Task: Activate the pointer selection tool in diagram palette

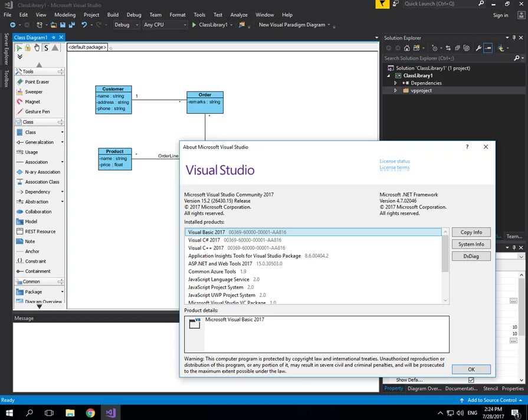Action: 19,48
